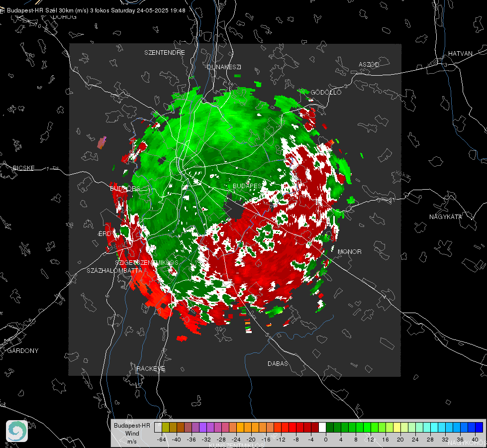
Task: Click the -24 legend value
Action: coord(236,440)
